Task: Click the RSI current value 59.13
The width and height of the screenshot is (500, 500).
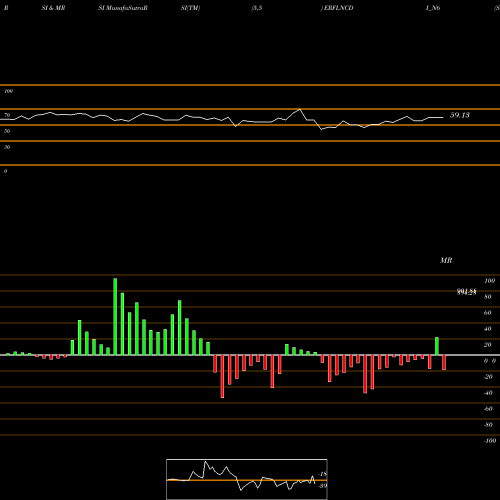Action: (x=460, y=115)
